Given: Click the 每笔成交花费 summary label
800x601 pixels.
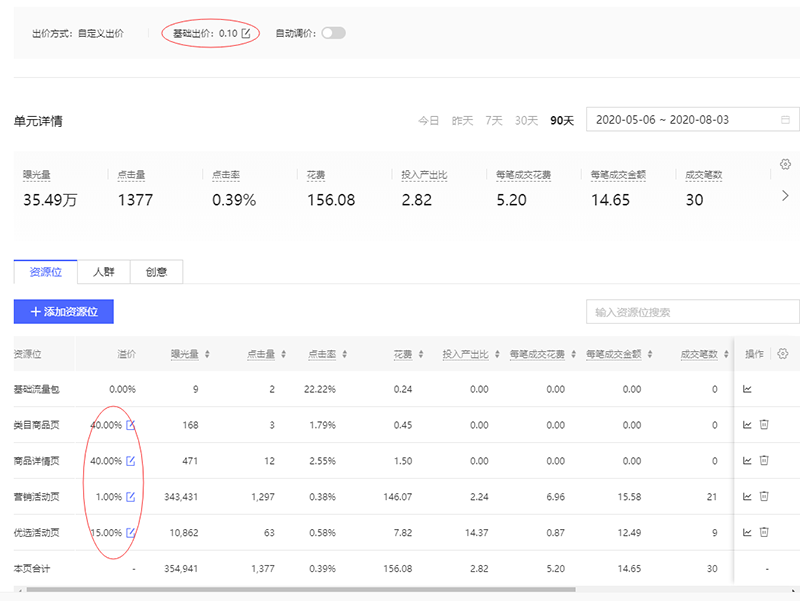Looking at the screenshot, I should (523, 175).
